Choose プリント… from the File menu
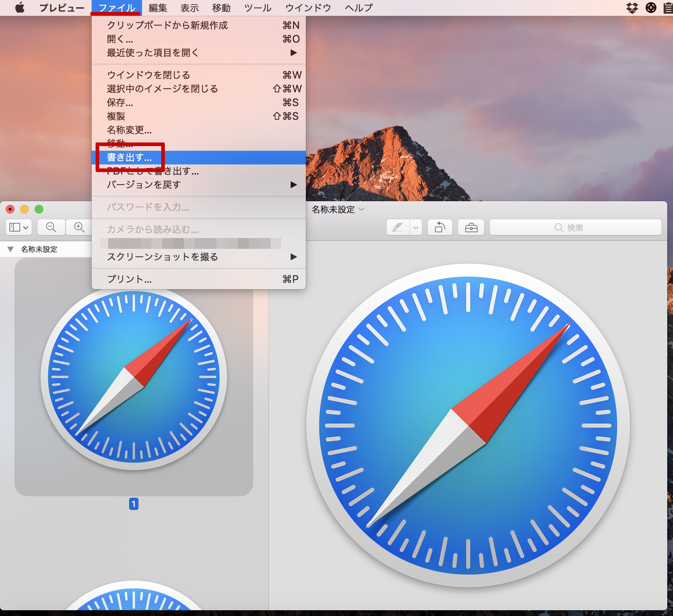 tap(199, 279)
